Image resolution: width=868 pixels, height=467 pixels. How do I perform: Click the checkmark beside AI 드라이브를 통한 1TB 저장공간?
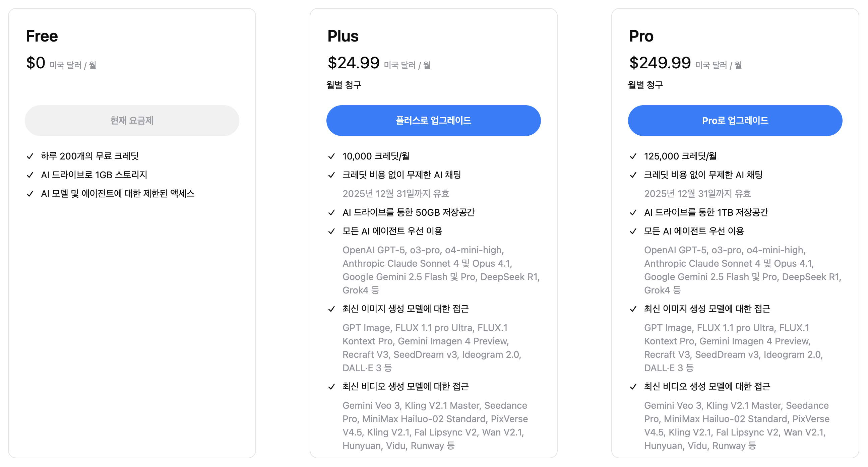(x=633, y=212)
